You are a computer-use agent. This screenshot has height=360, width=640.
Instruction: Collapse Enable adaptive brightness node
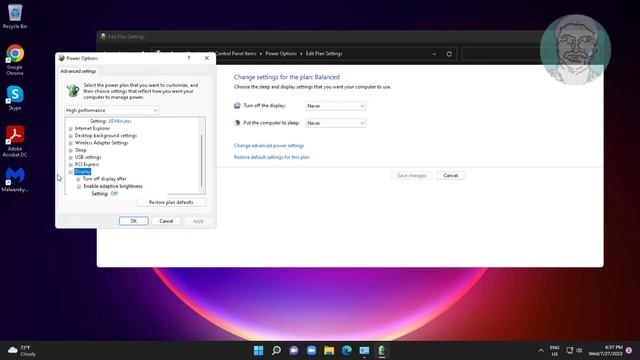click(x=78, y=187)
